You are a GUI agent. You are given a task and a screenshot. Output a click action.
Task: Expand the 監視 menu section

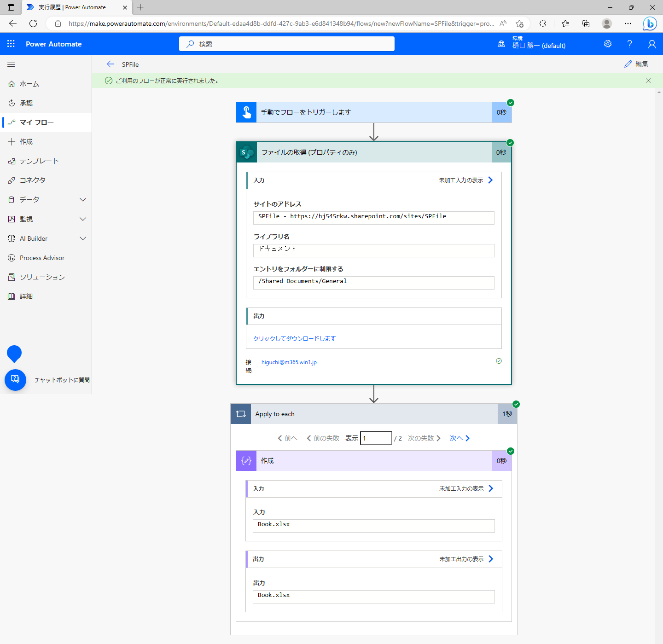[83, 219]
